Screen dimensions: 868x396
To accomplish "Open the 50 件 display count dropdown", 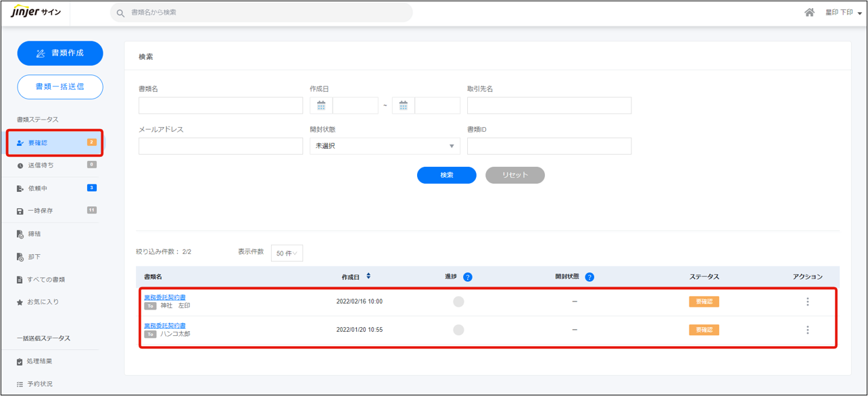I will click(x=287, y=253).
